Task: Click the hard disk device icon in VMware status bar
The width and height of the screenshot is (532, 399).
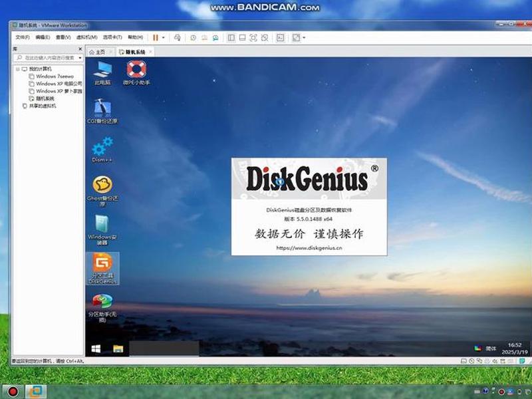Action: coord(464,361)
